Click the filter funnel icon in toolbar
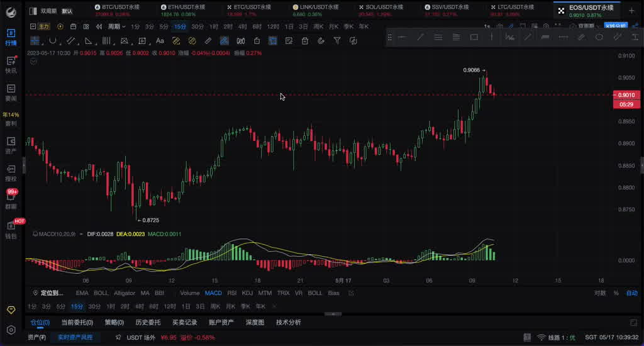644x346 pixels. coord(337,41)
